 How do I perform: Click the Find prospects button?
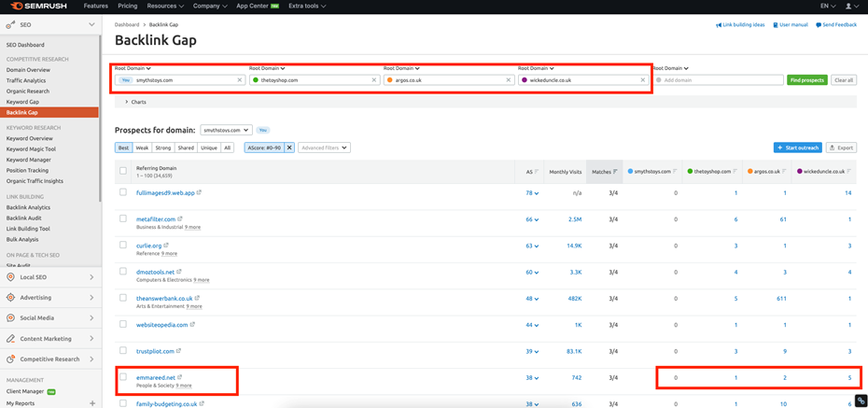point(806,80)
